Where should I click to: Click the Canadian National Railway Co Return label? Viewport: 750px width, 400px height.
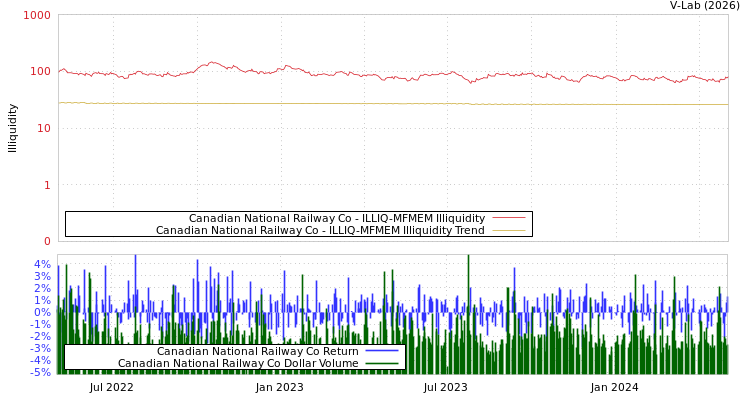point(257,351)
